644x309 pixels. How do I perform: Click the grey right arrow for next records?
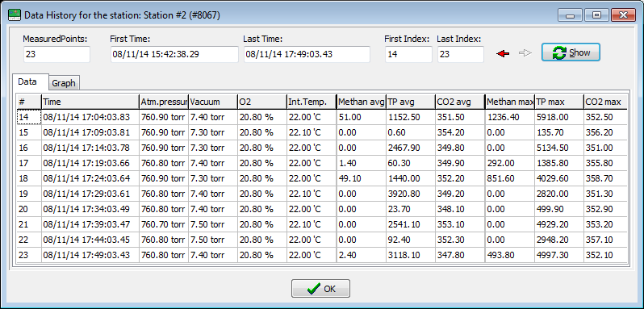pyautogui.click(x=525, y=53)
